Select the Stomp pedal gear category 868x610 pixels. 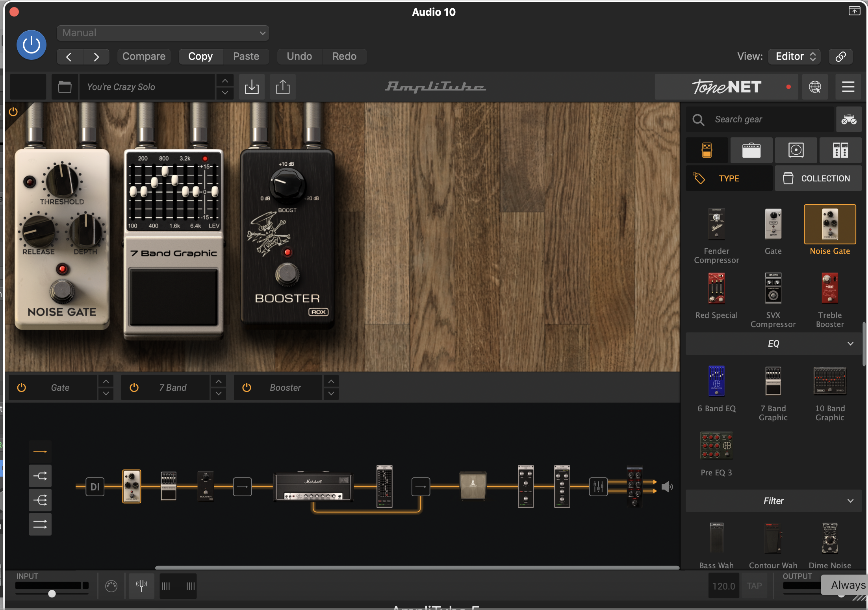click(x=707, y=150)
